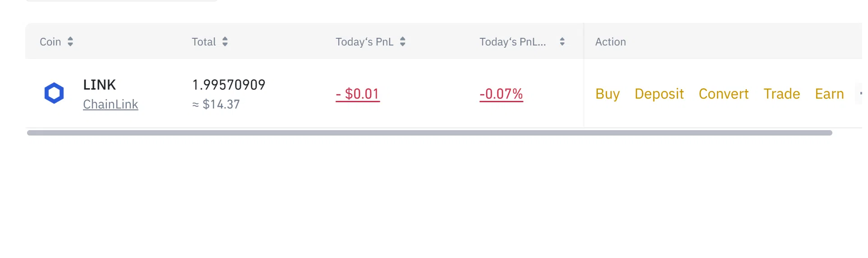
Task: Click Earn in the Action column
Action: coord(829,94)
